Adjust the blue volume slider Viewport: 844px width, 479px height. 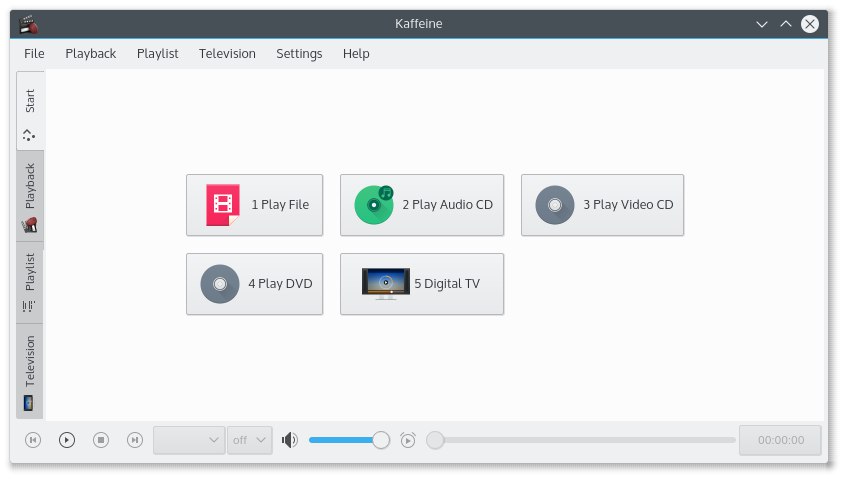(349, 440)
